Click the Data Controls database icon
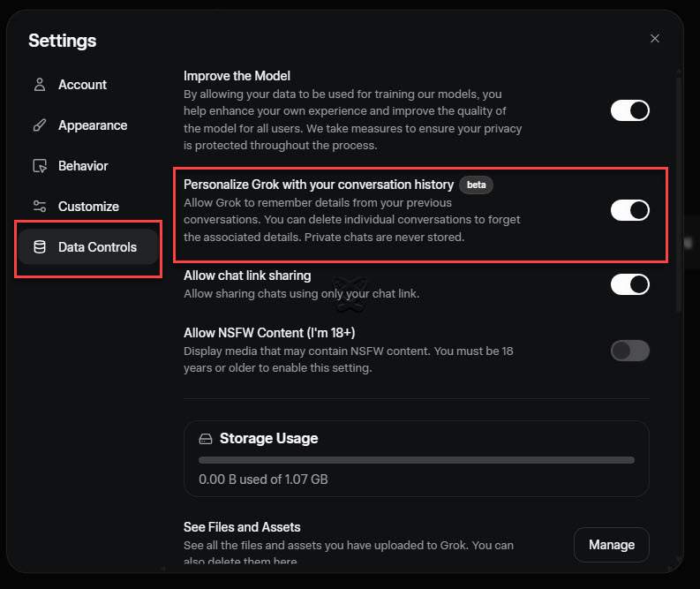700x589 pixels. [x=39, y=247]
